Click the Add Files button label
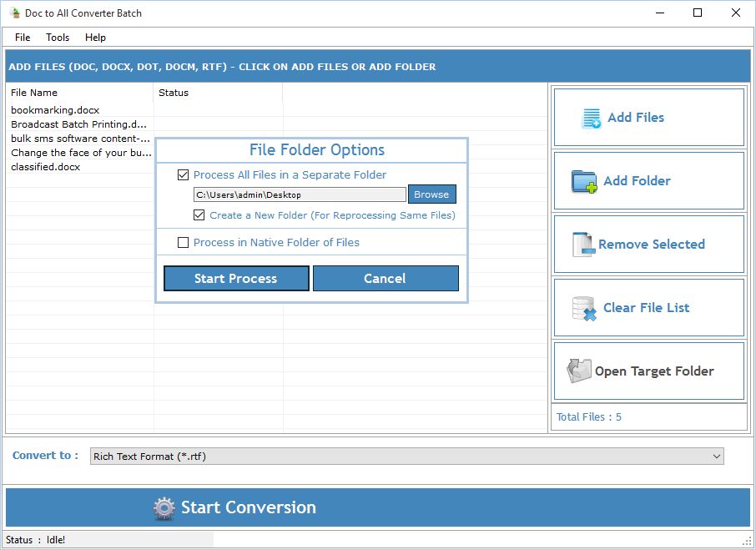This screenshot has height=550, width=756. (x=636, y=117)
